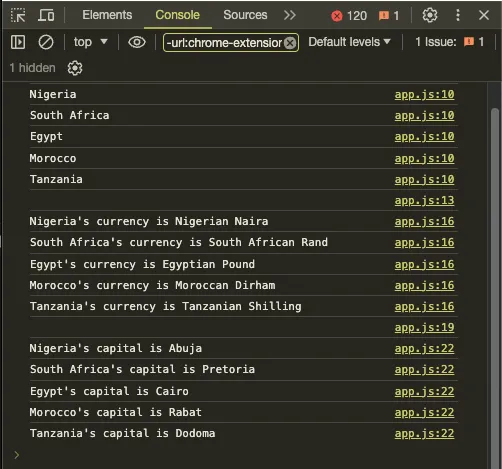Focus the console prompt input line
The width and height of the screenshot is (502, 469).
tap(243, 455)
